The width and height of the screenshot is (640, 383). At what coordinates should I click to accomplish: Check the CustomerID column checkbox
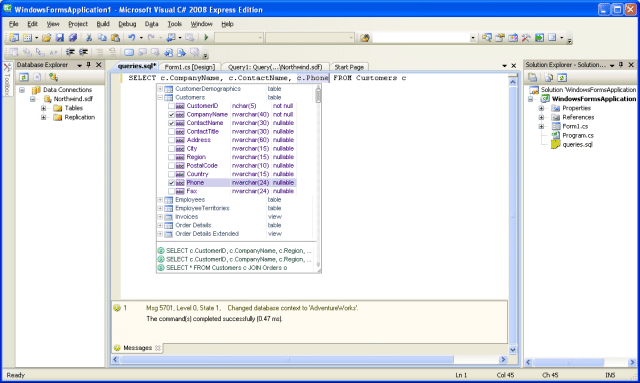click(x=171, y=106)
